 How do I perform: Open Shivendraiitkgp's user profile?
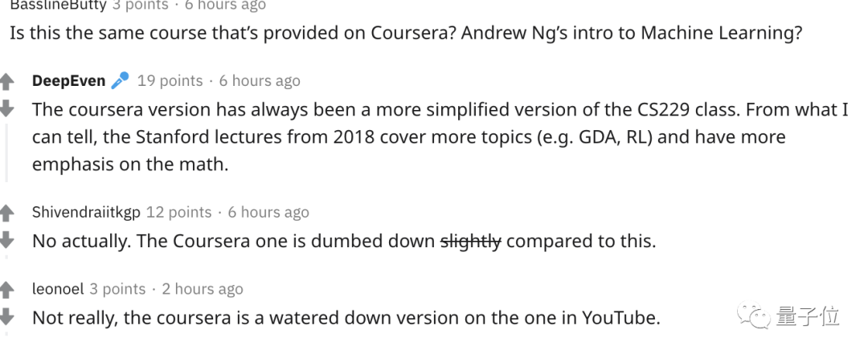[86, 213]
